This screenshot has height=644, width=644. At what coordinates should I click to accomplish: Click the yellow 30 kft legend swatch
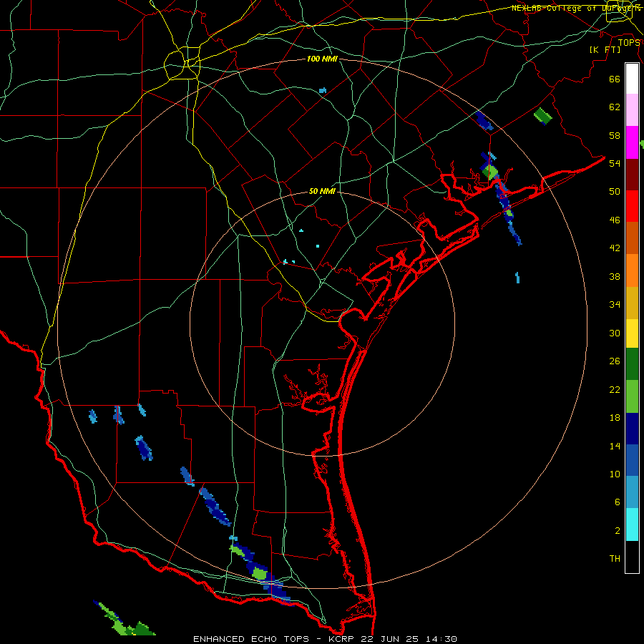[632, 333]
